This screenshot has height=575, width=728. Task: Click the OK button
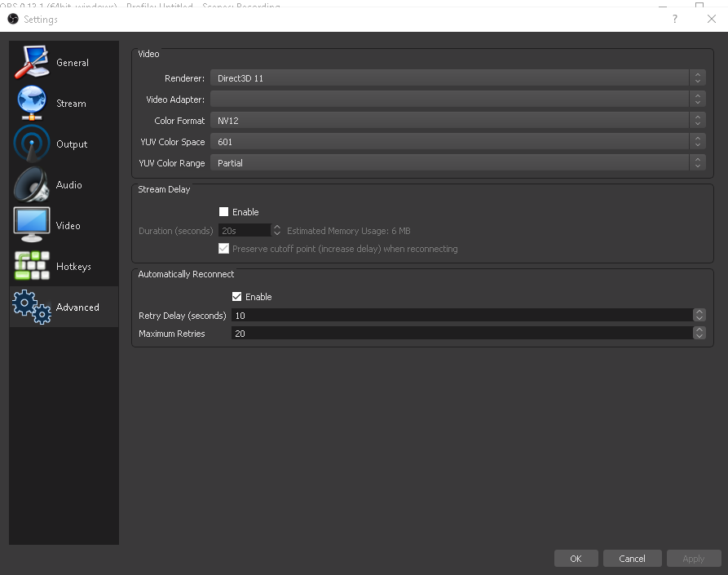coord(576,558)
